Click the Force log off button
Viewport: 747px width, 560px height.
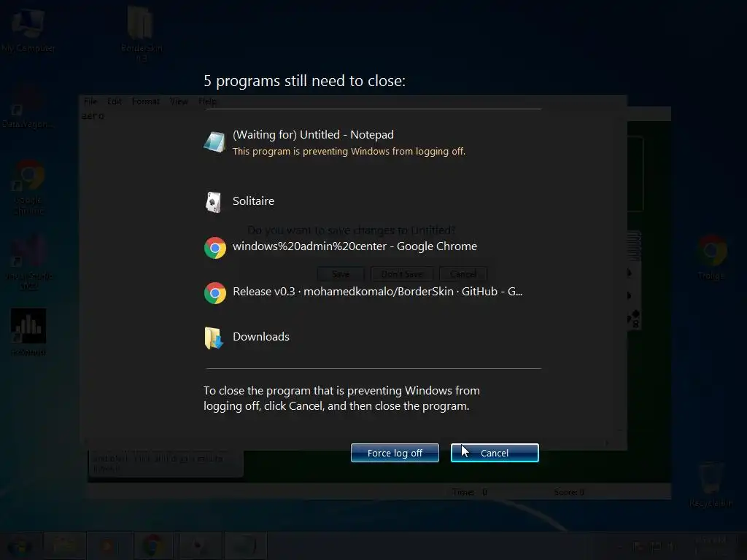pyautogui.click(x=395, y=453)
